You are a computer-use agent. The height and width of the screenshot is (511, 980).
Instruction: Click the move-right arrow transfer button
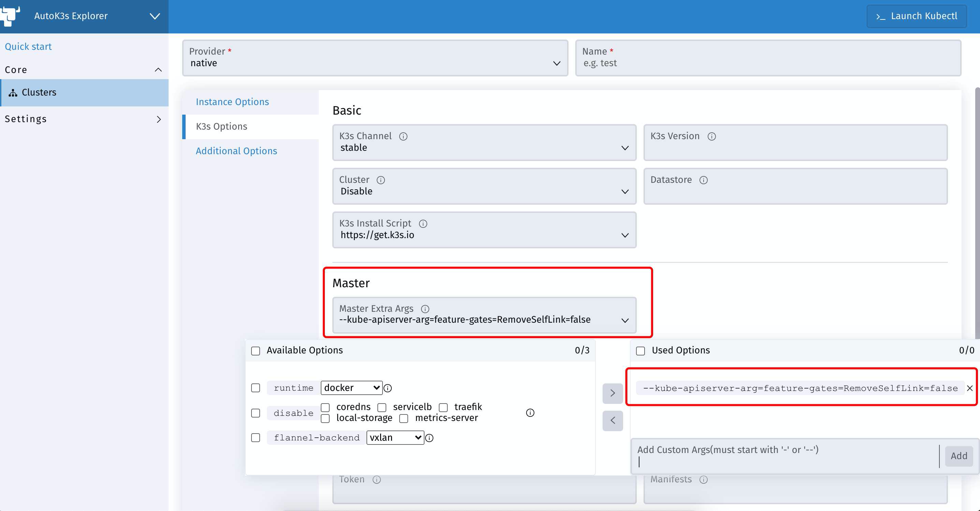612,393
